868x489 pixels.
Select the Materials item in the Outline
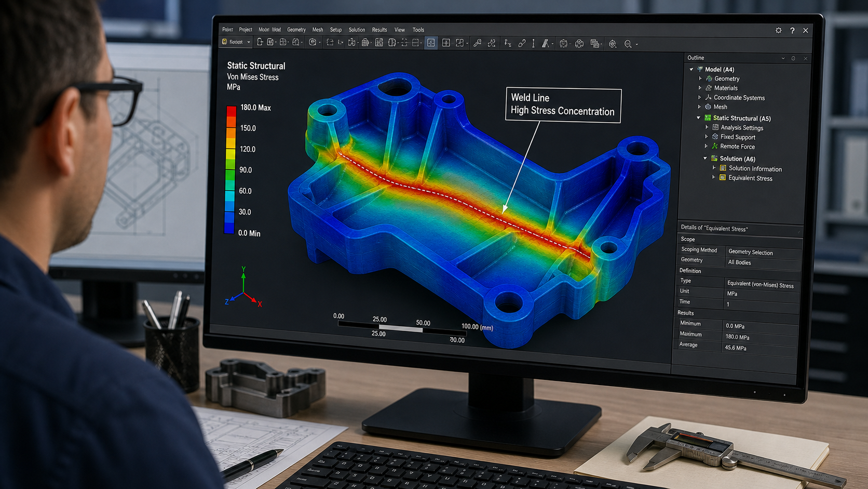pos(726,88)
